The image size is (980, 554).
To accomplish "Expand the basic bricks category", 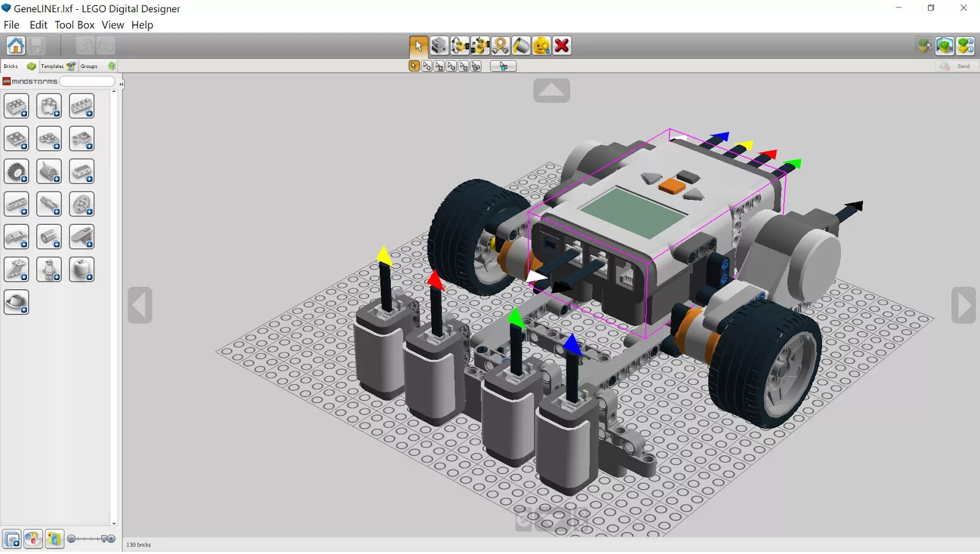I will click(17, 107).
